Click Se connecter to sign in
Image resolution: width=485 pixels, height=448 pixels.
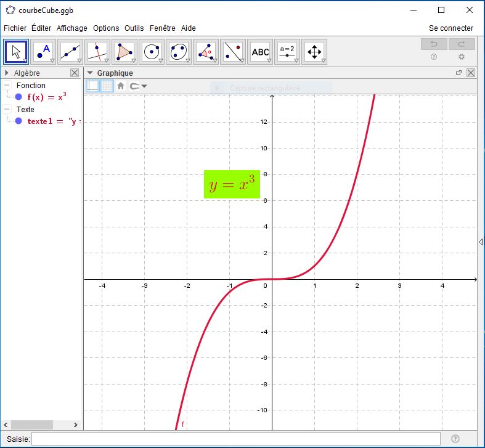tap(451, 28)
